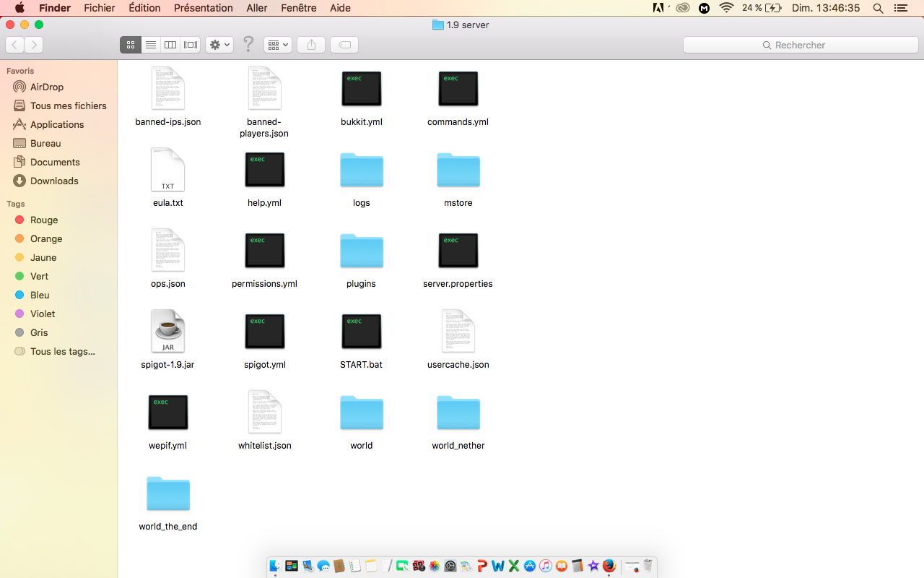Screen dimensions: 924x578
Task: Click the question mark toolbar item
Action: (248, 45)
